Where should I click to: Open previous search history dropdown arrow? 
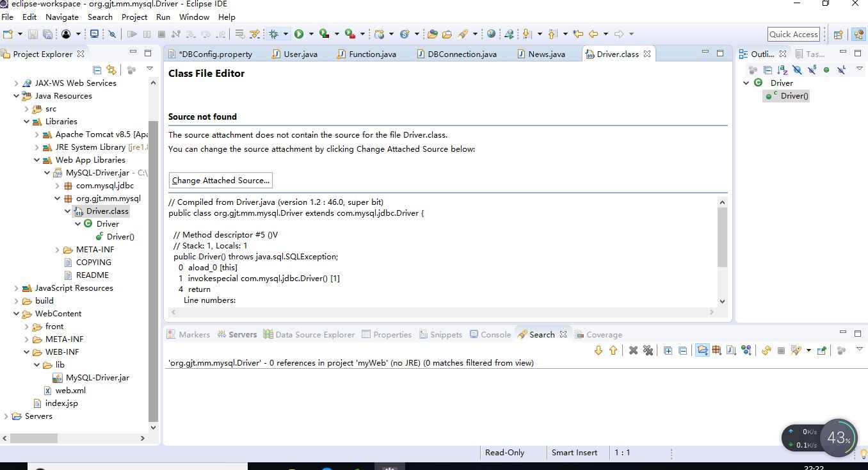pos(808,350)
